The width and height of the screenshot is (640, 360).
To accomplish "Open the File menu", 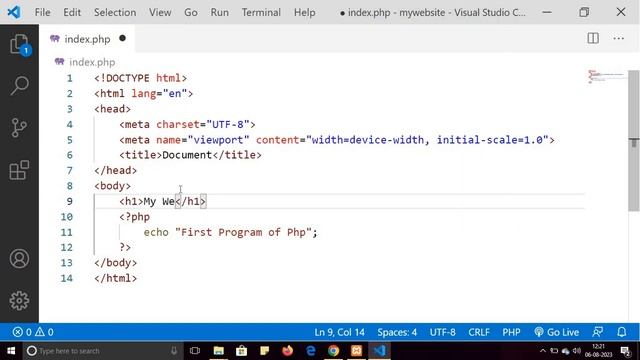I will pyautogui.click(x=42, y=12).
